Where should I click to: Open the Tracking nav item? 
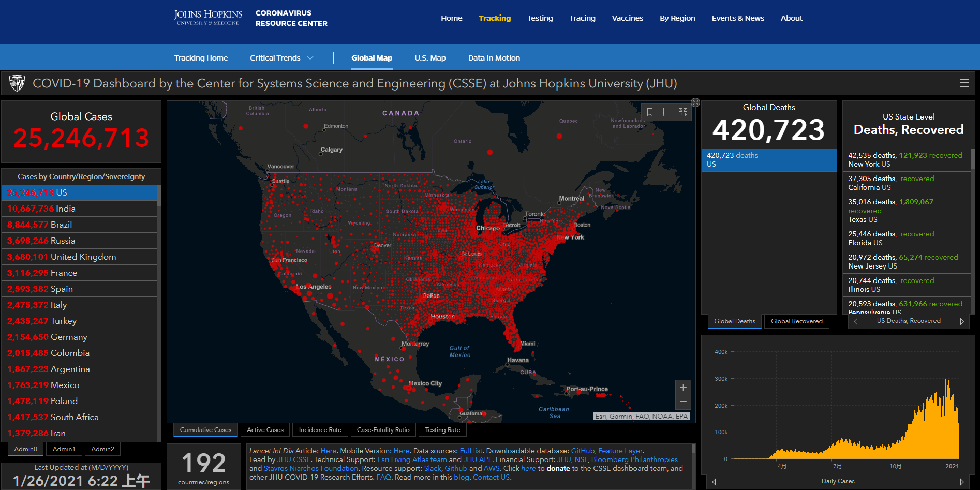495,18
